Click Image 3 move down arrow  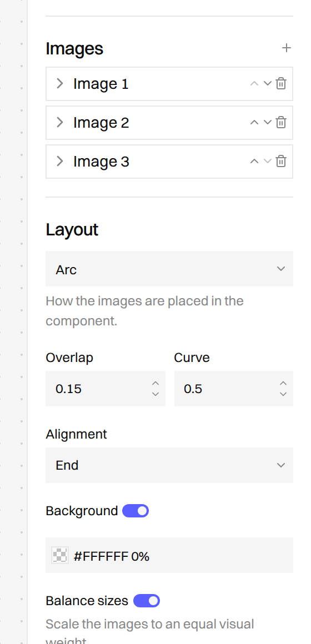click(x=268, y=161)
